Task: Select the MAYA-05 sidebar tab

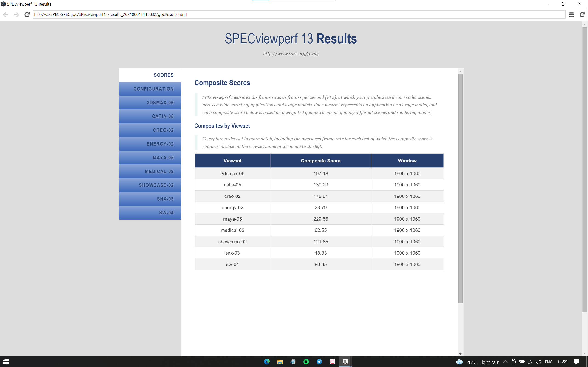Action: pos(150,158)
